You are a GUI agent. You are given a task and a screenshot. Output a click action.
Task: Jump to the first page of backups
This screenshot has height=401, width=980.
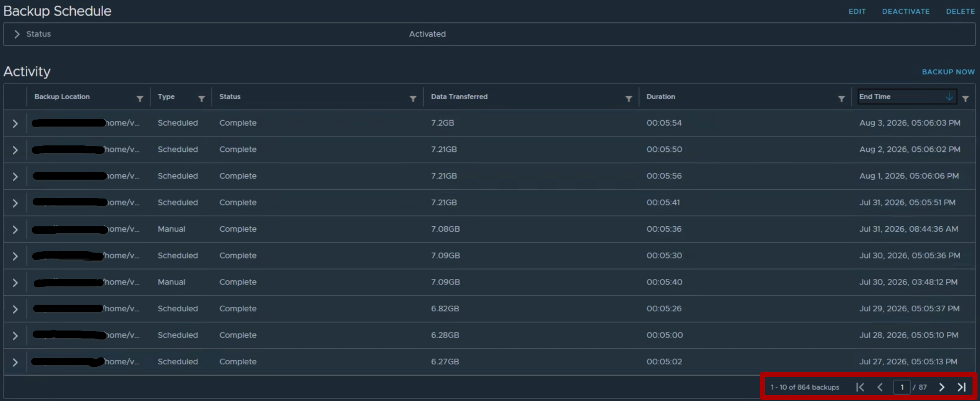(860, 387)
